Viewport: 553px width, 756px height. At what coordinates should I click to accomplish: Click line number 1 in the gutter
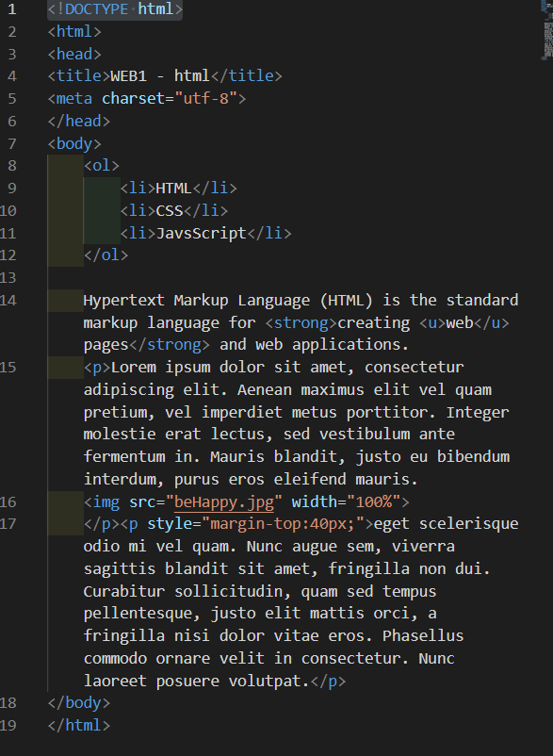(x=12, y=9)
